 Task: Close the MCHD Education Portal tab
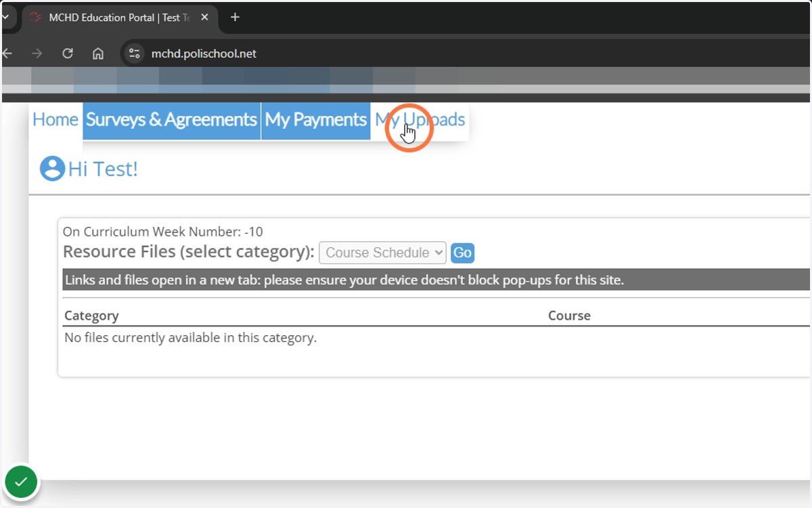(205, 18)
